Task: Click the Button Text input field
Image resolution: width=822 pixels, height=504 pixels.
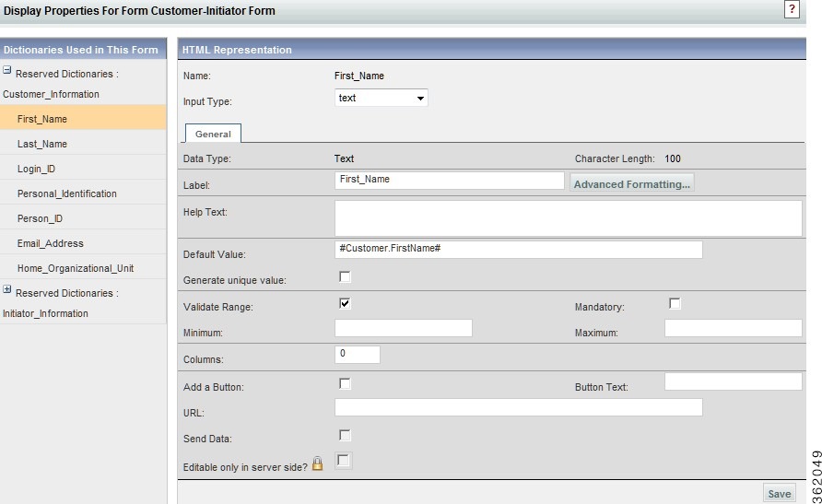Action: pyautogui.click(x=734, y=381)
